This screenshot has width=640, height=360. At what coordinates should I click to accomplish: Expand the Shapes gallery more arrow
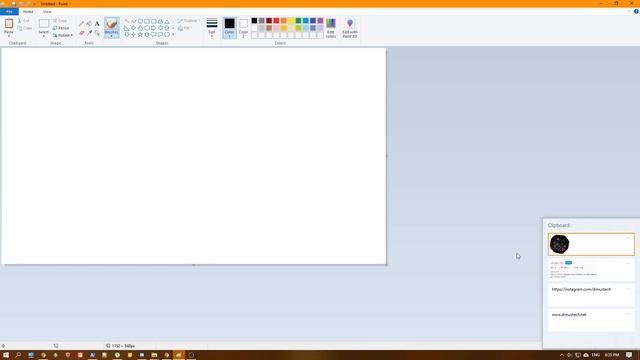pos(173,35)
